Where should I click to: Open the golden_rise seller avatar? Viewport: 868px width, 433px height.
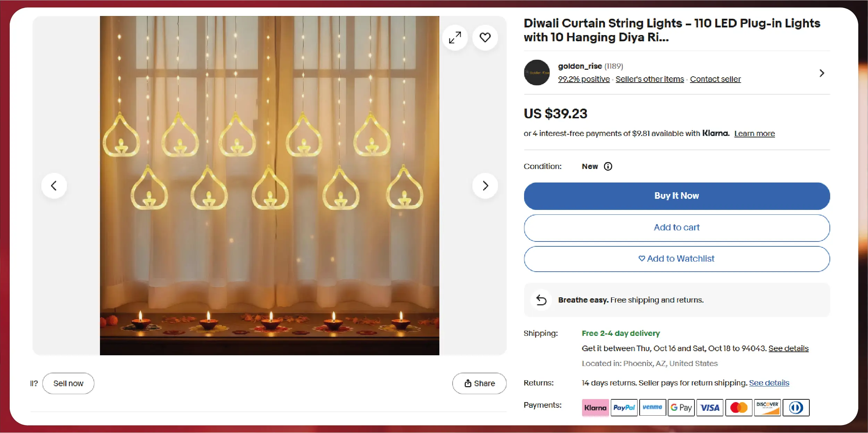coord(537,73)
